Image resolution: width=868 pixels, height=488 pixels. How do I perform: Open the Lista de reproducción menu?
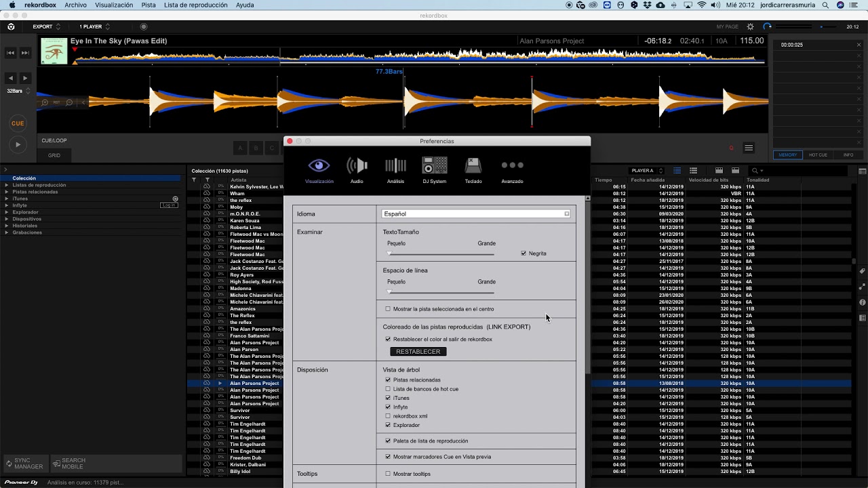pos(196,5)
